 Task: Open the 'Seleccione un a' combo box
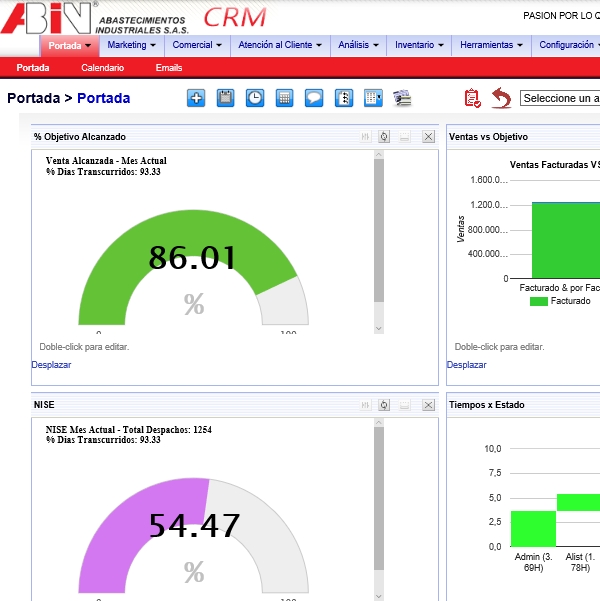pyautogui.click(x=560, y=98)
